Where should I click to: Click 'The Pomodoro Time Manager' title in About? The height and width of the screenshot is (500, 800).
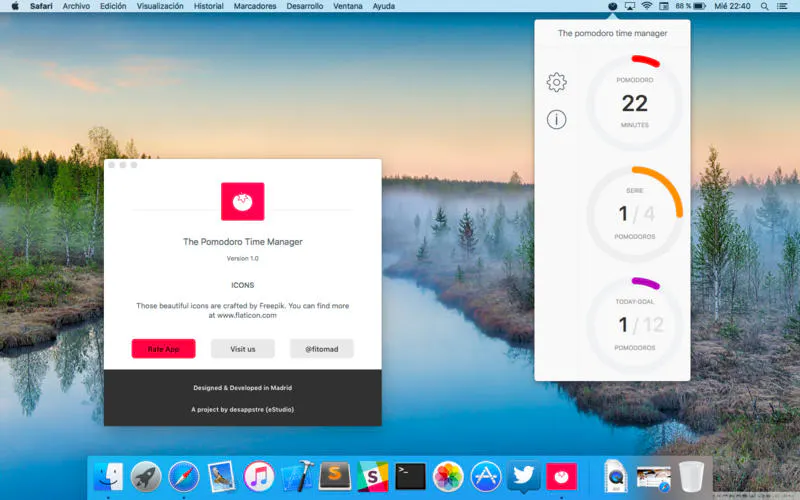[x=242, y=242]
